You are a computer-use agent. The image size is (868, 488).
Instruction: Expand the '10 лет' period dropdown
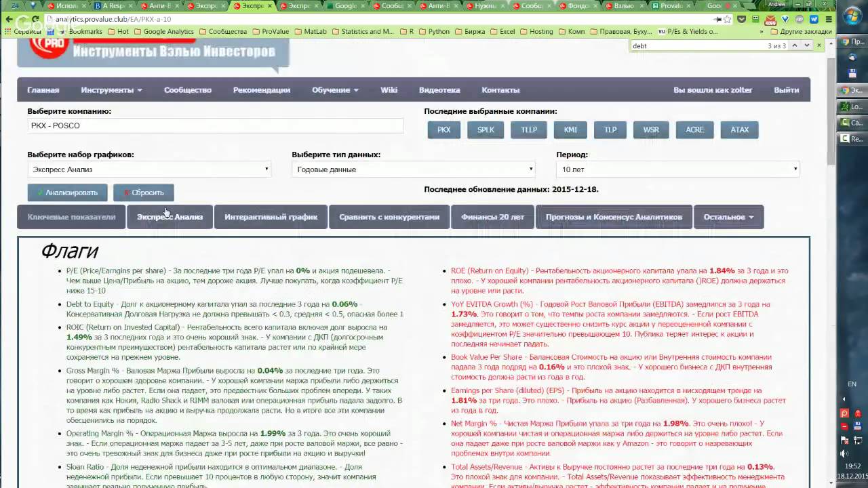click(x=678, y=169)
